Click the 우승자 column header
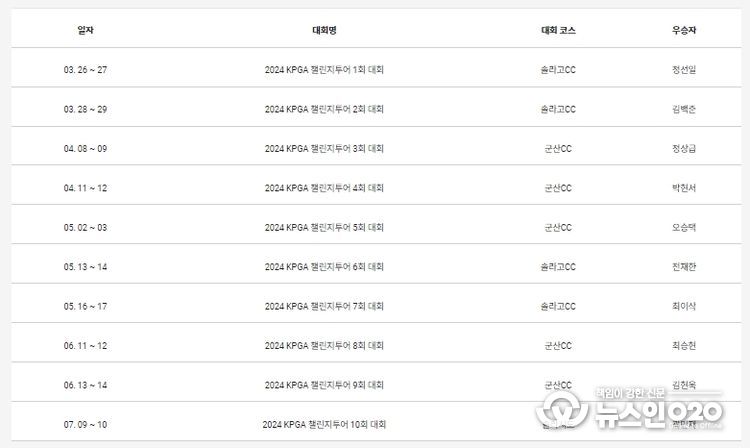This screenshot has height=448, width=750. (x=684, y=30)
